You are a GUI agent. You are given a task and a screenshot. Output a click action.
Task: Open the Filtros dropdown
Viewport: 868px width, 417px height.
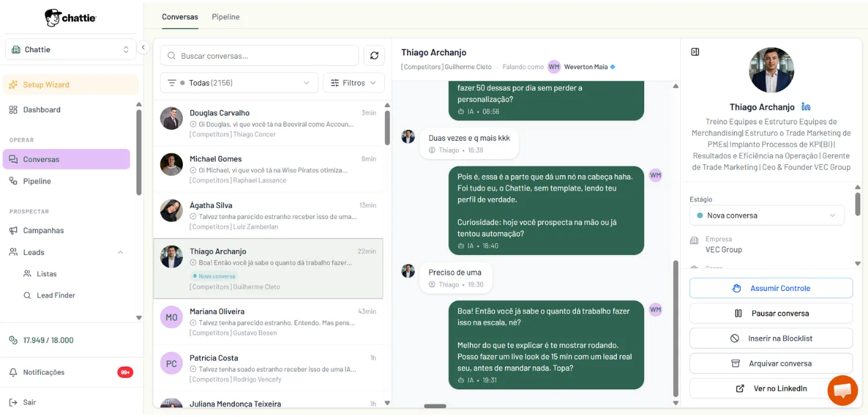pos(354,83)
